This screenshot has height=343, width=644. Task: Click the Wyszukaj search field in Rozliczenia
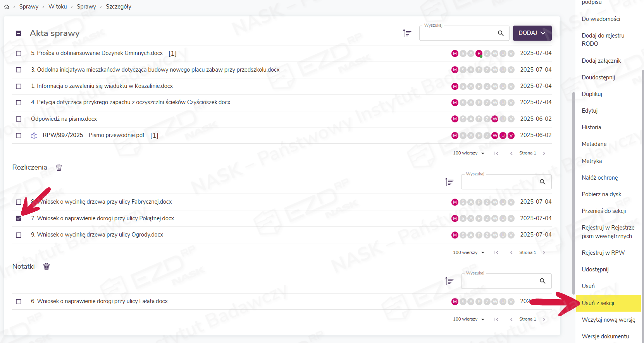coord(500,182)
